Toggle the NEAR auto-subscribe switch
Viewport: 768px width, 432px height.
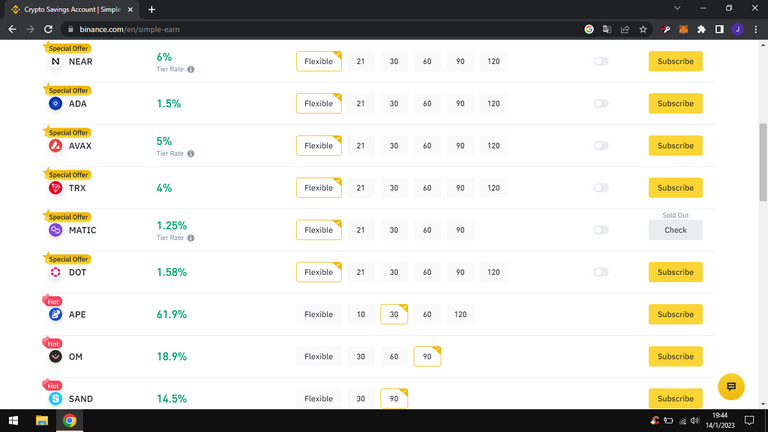point(601,62)
